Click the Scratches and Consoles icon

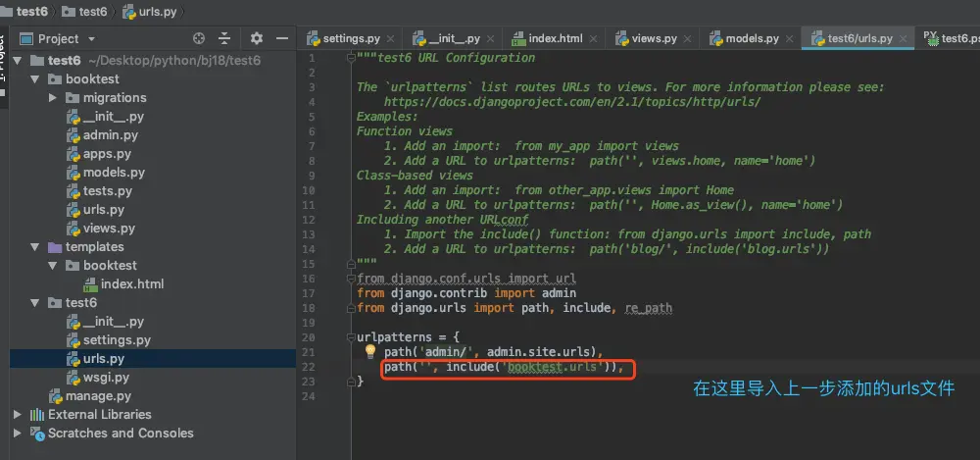tap(37, 434)
